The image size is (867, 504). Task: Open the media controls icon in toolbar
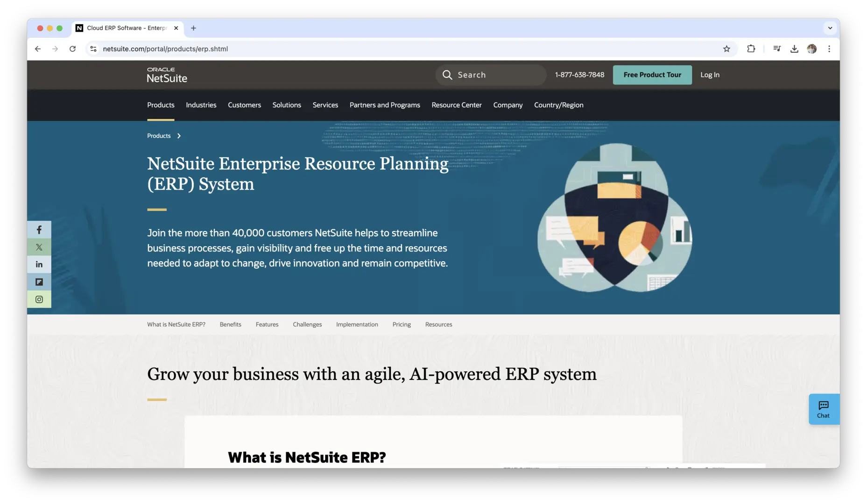[777, 49]
